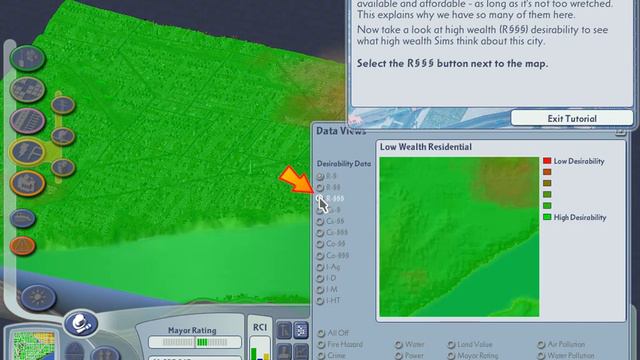Screen dimensions: 640x360
Task: Click the 'Select the R§§§ button' instruction text
Action: (x=452, y=64)
